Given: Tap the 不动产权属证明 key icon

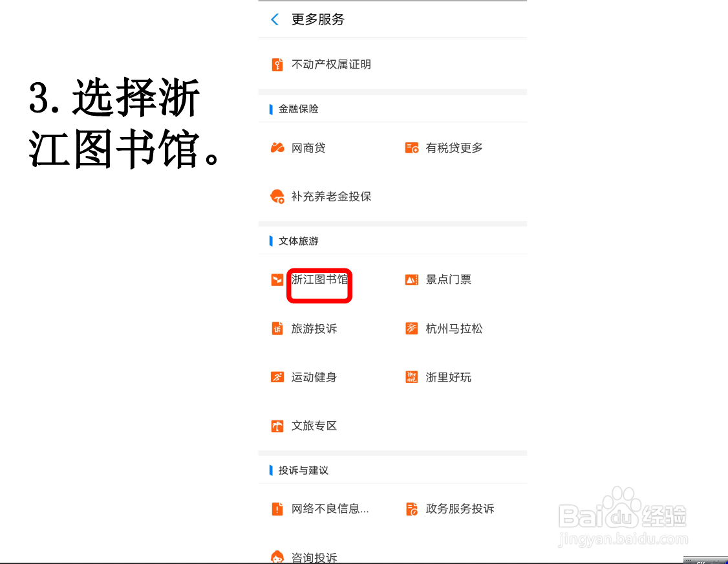Looking at the screenshot, I should point(277,65).
